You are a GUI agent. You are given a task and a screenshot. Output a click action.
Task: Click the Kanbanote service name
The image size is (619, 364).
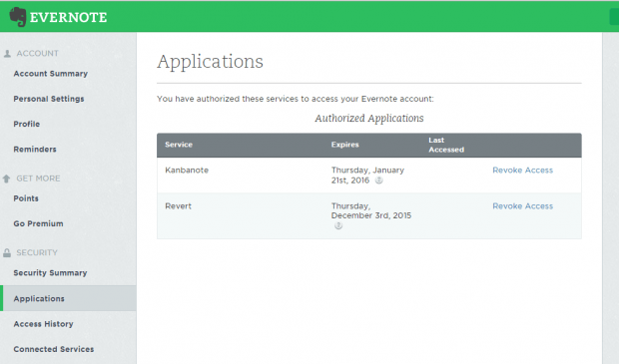tap(187, 171)
